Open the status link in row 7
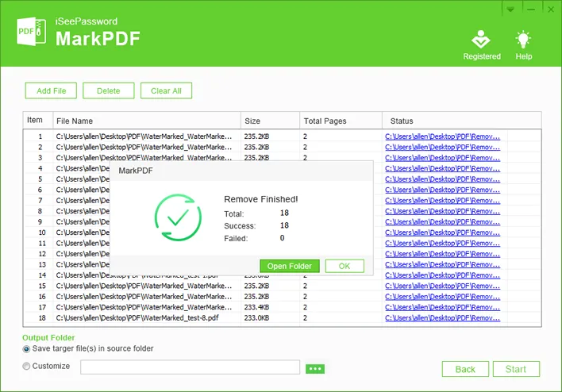Image resolution: width=562 pixels, height=392 pixels. point(442,200)
